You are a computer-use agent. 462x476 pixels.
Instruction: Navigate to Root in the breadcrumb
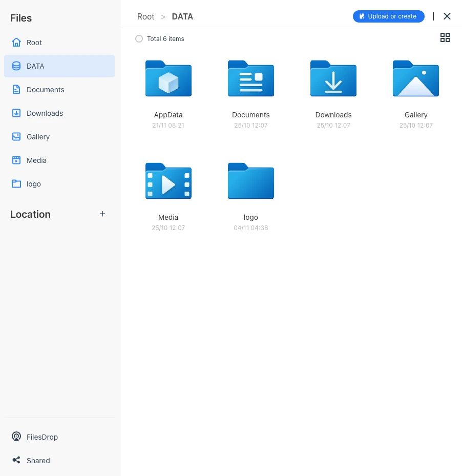tap(145, 17)
